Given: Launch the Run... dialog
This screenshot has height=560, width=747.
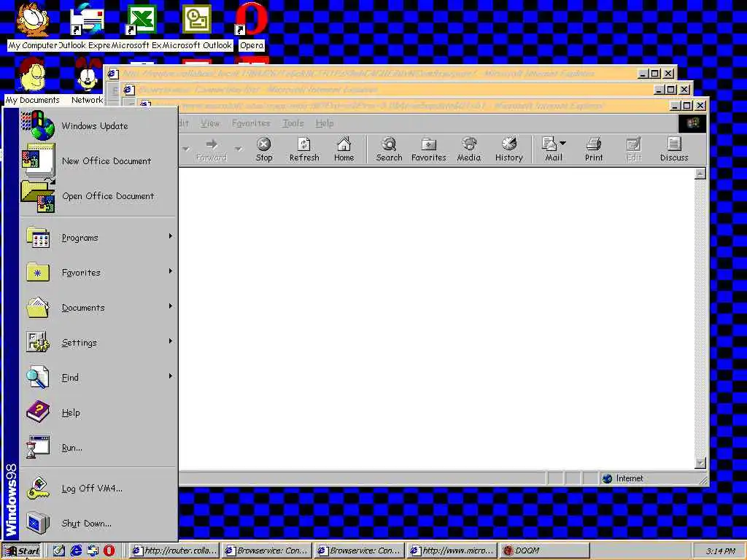Looking at the screenshot, I should tap(98, 447).
